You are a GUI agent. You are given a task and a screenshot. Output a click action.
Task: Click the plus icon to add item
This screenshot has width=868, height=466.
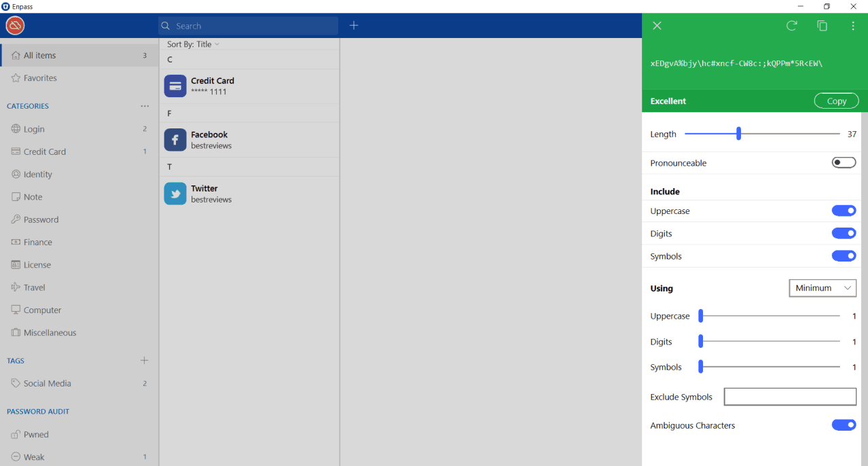click(354, 26)
